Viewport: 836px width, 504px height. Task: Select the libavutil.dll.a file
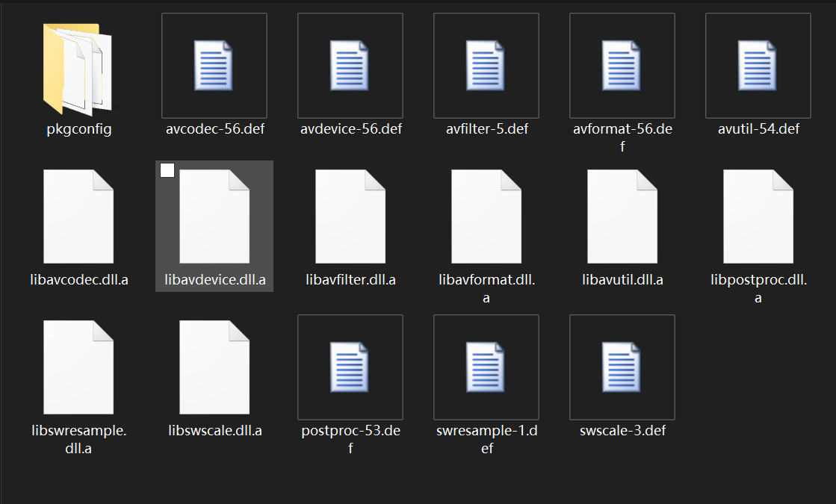[622, 217]
